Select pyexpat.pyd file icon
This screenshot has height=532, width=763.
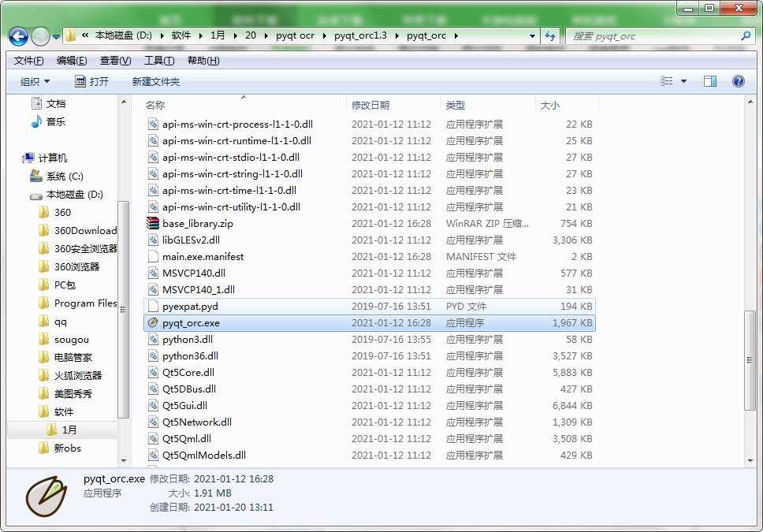point(153,306)
